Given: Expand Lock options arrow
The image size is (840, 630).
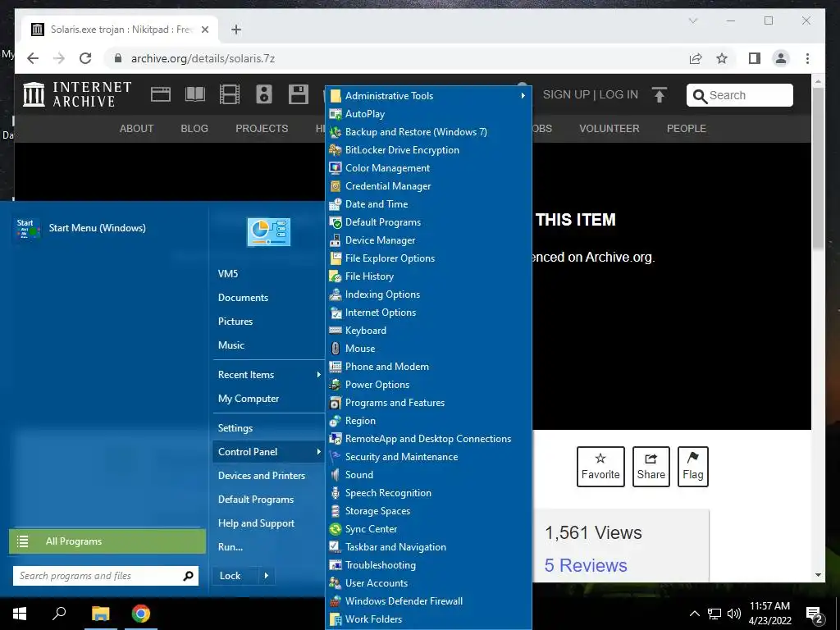Looking at the screenshot, I should (x=267, y=576).
